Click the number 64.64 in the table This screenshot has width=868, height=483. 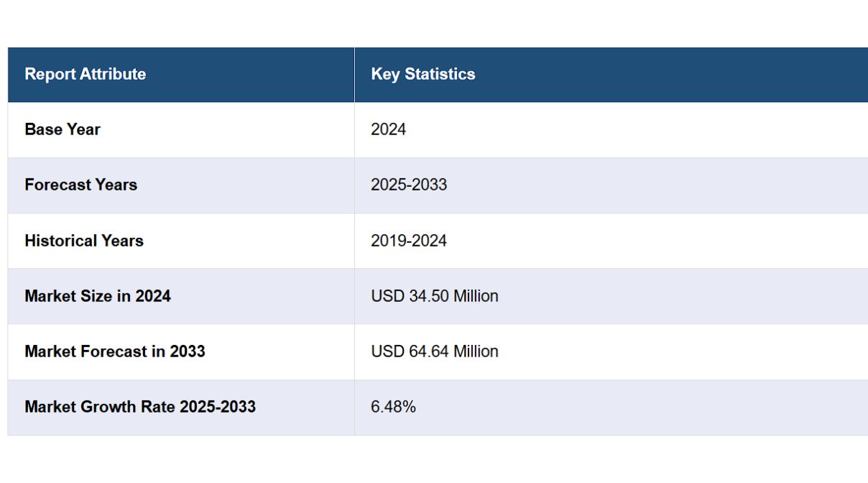tap(428, 351)
